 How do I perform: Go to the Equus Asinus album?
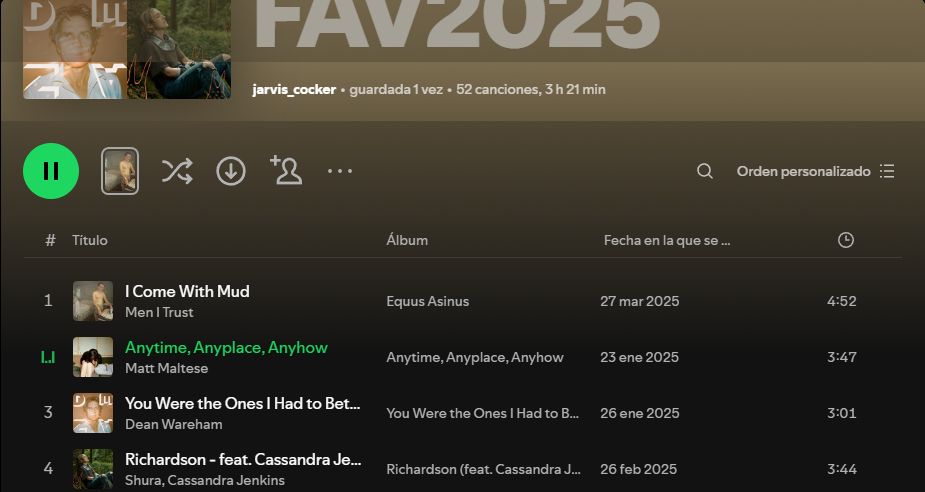(428, 301)
